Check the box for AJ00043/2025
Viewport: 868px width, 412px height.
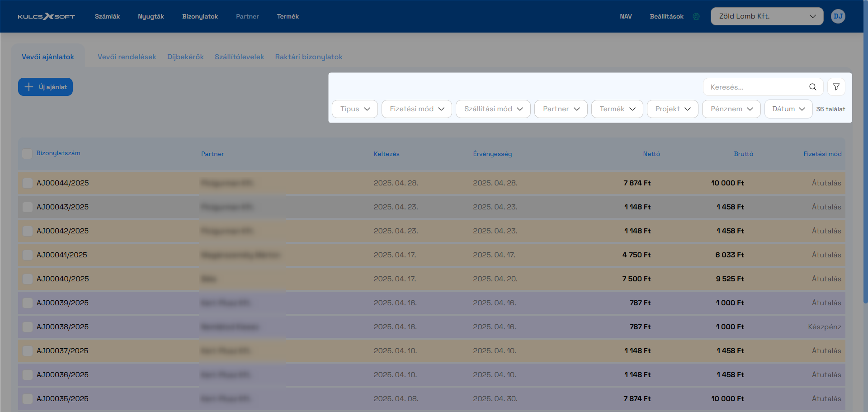[x=28, y=207]
